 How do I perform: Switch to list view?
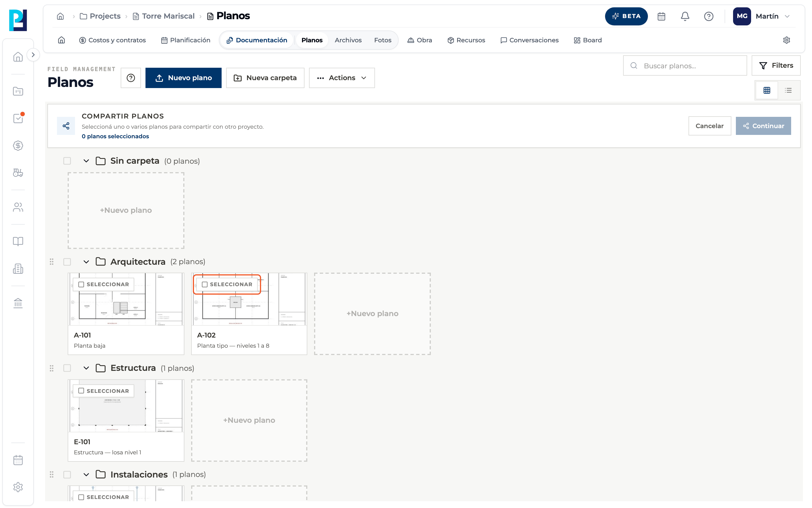(x=789, y=90)
